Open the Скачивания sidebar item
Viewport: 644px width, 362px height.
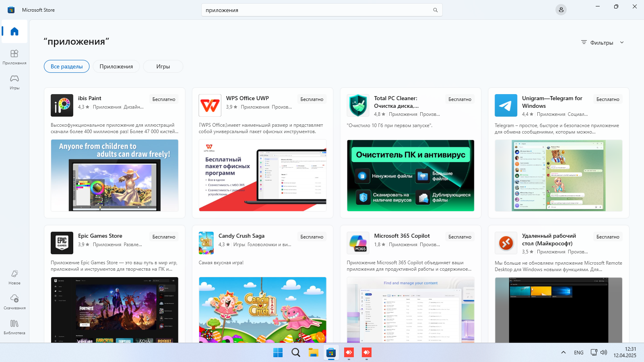(x=14, y=302)
